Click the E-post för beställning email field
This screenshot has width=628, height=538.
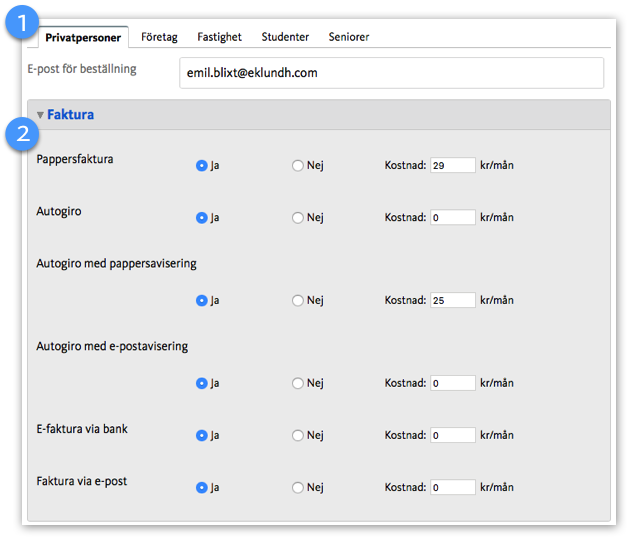[x=391, y=73]
